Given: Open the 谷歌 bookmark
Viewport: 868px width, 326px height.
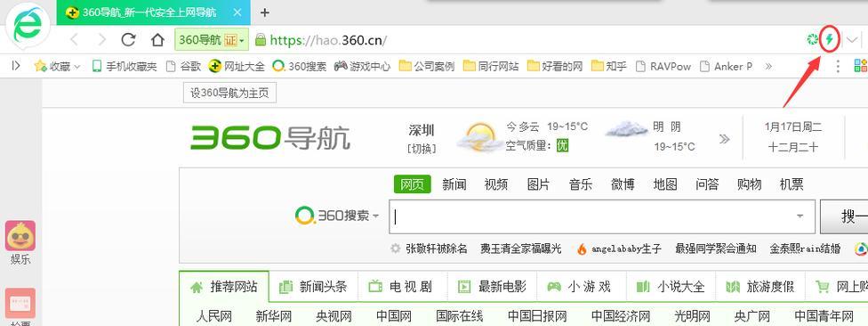Looking at the screenshot, I should 184,67.
